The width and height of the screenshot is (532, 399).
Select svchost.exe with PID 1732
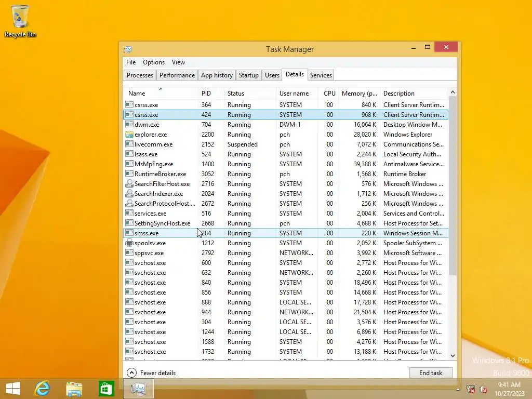286,352
